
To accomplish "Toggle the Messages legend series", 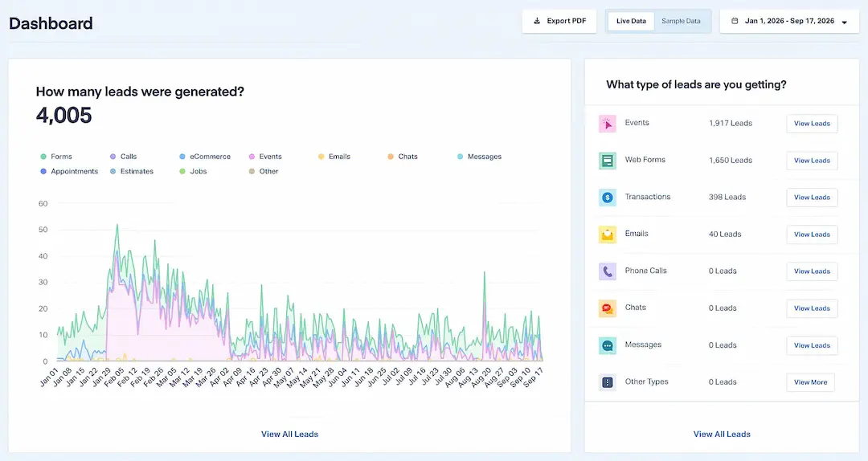I will [x=479, y=157].
